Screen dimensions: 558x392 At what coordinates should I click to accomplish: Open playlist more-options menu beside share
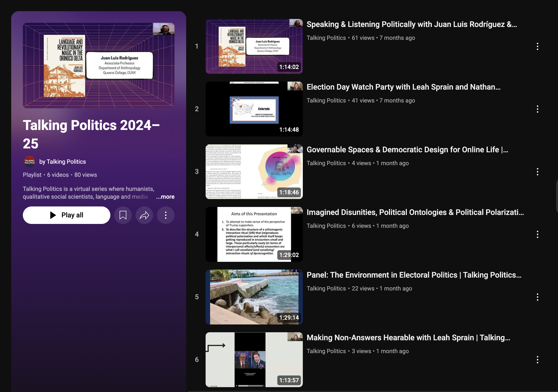(x=166, y=215)
